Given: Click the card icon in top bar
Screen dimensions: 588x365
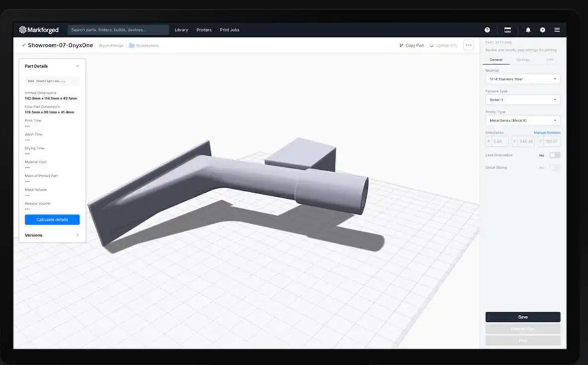Looking at the screenshot, I should click(x=508, y=30).
